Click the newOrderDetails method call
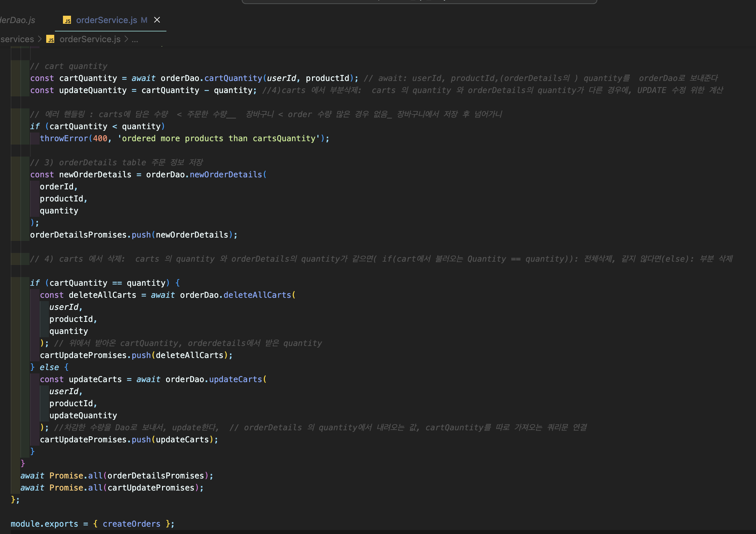This screenshot has width=756, height=534. click(x=226, y=175)
